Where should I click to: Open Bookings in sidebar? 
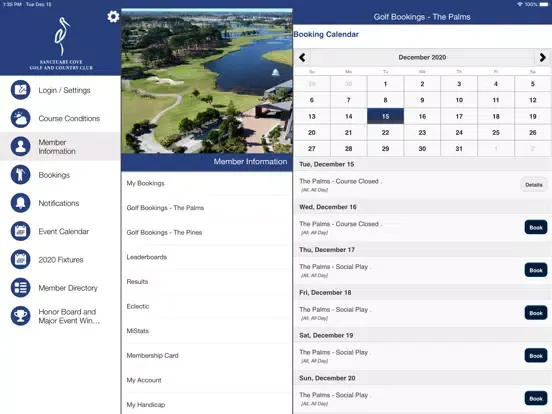coord(60,175)
